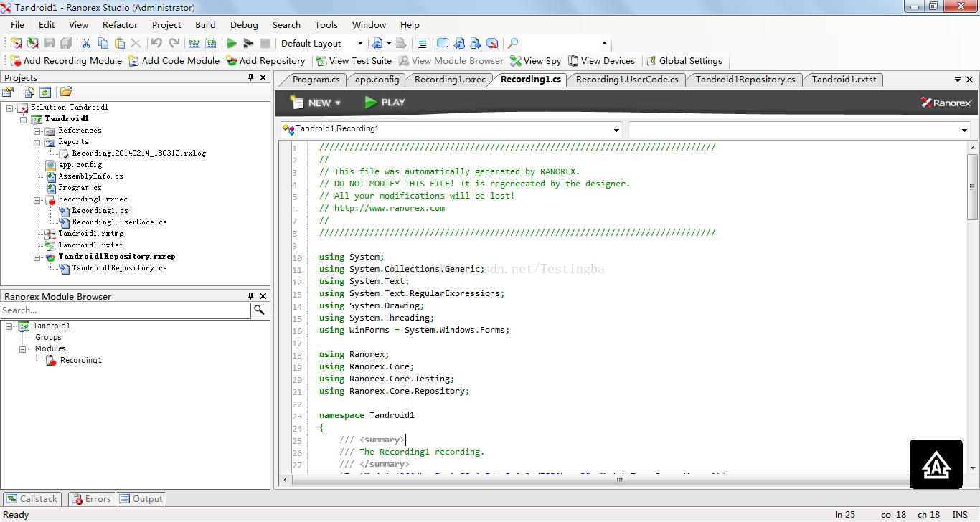Switch to the Recording1.rxrec tab

[x=450, y=80]
